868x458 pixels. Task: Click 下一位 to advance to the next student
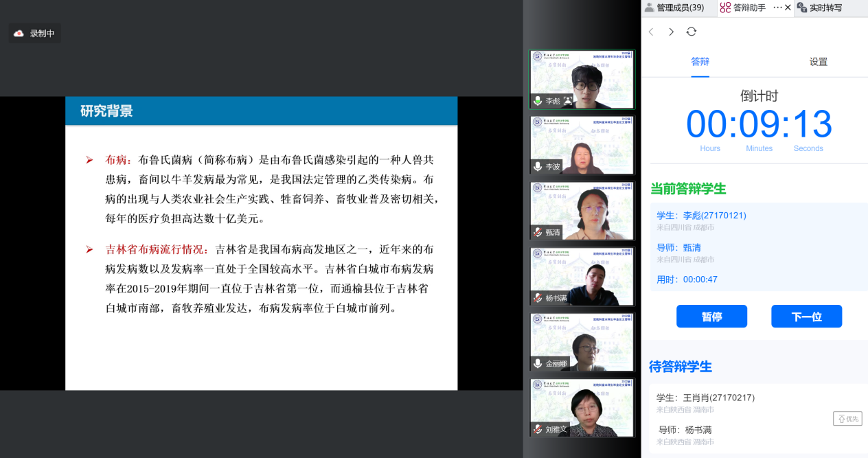(x=806, y=317)
